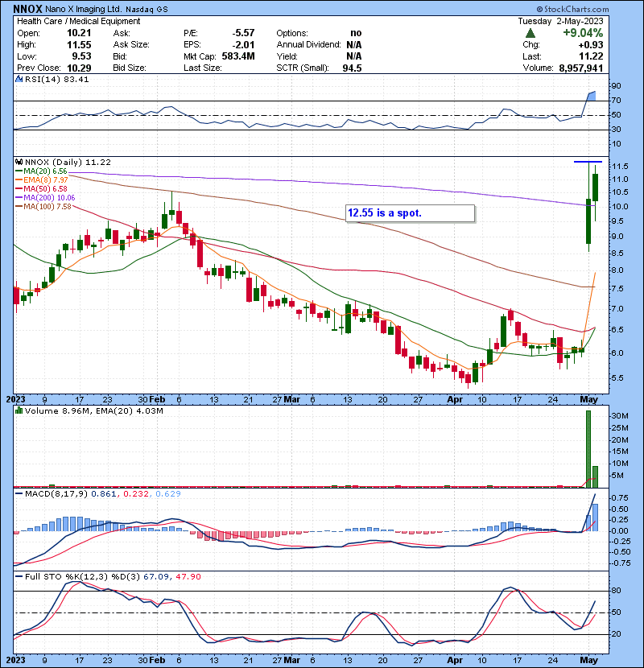The width and height of the screenshot is (644, 668).
Task: Click the Open value 10.21
Action: coord(79,33)
